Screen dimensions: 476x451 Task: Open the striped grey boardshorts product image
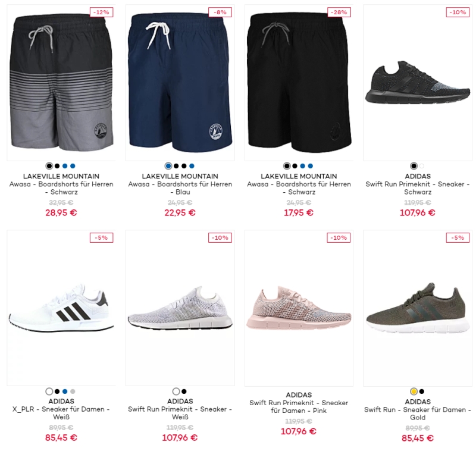(61, 83)
